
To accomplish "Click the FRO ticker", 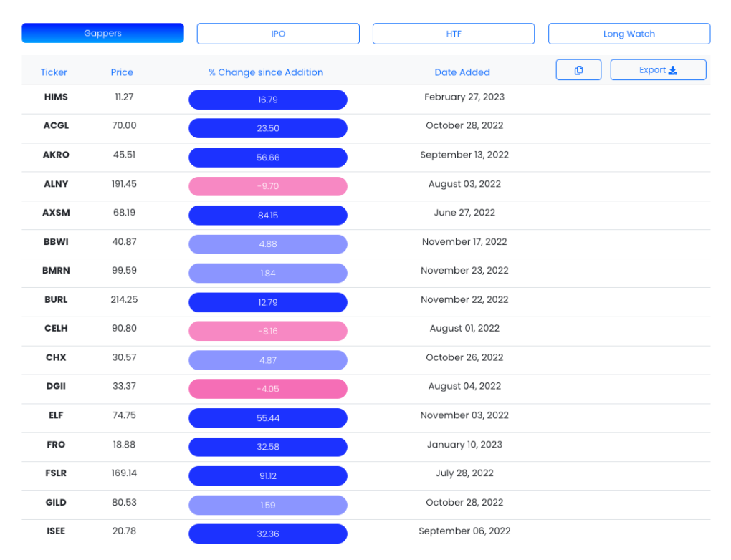I will pos(56,445).
